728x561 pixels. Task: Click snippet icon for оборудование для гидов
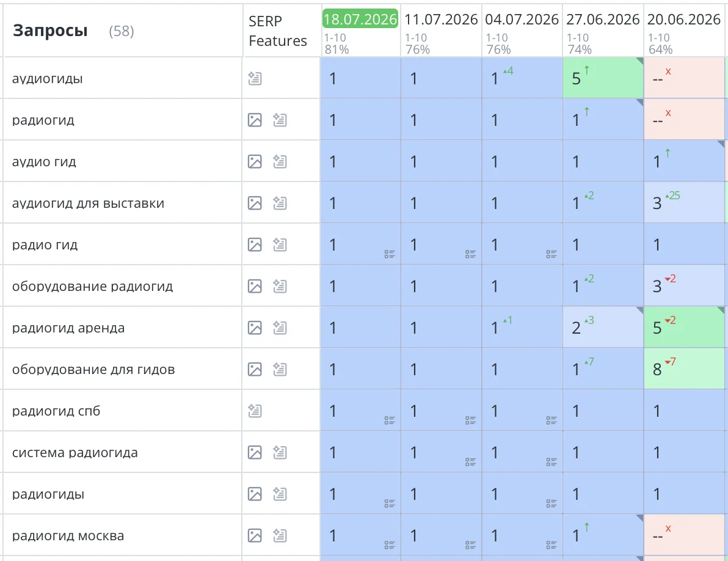280,369
